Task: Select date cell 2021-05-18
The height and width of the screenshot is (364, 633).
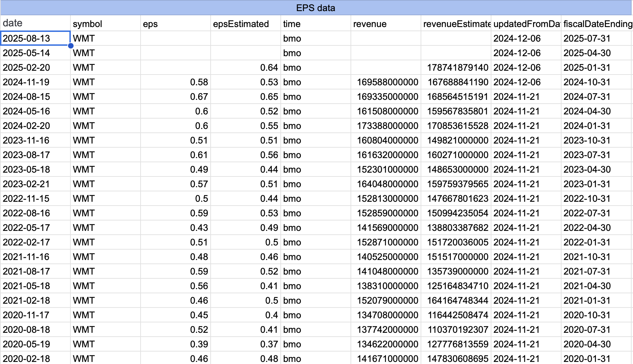Action: (35, 286)
